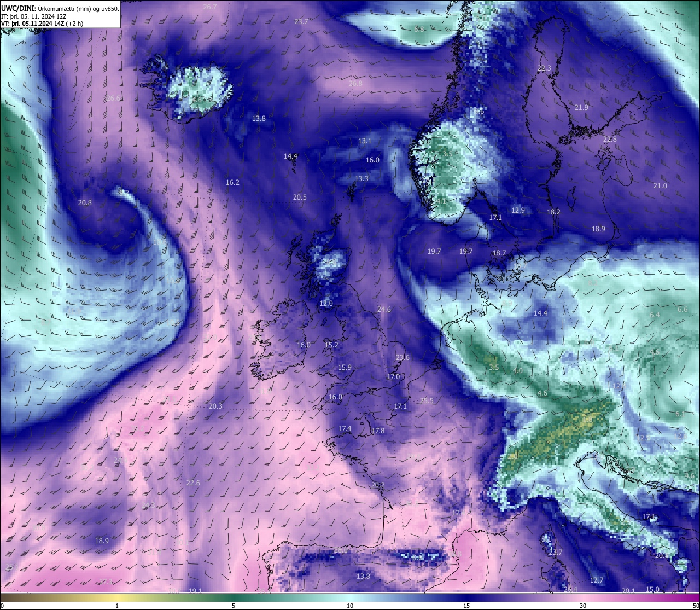Click the 20.5 map value
This screenshot has height=610, width=700.
[x=300, y=197]
